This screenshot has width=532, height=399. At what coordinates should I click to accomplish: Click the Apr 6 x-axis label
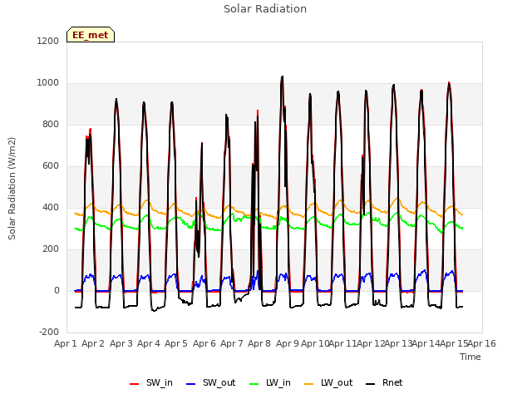204,343
